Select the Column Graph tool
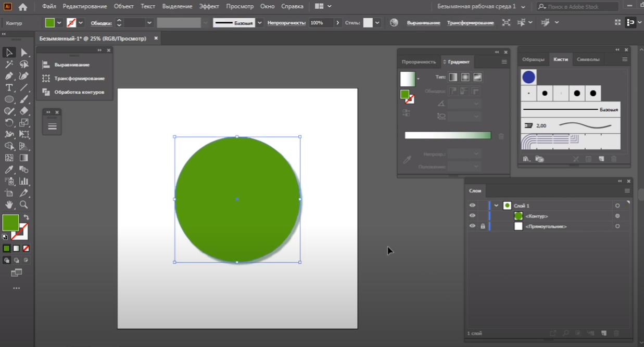The width and height of the screenshot is (644, 347). 24,181
